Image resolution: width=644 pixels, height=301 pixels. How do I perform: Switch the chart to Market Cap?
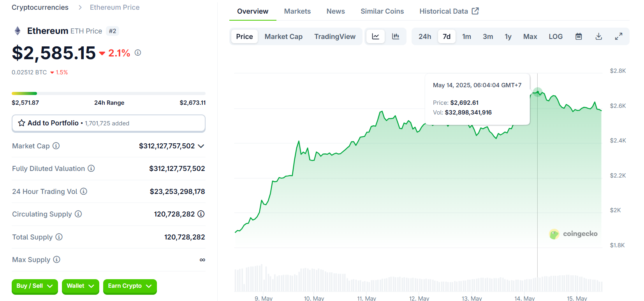[x=283, y=36]
